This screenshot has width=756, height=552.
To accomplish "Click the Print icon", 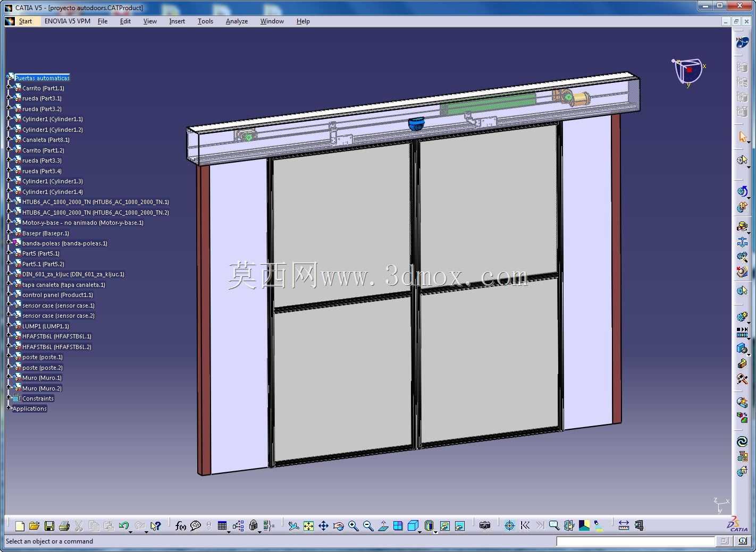I will 64,526.
